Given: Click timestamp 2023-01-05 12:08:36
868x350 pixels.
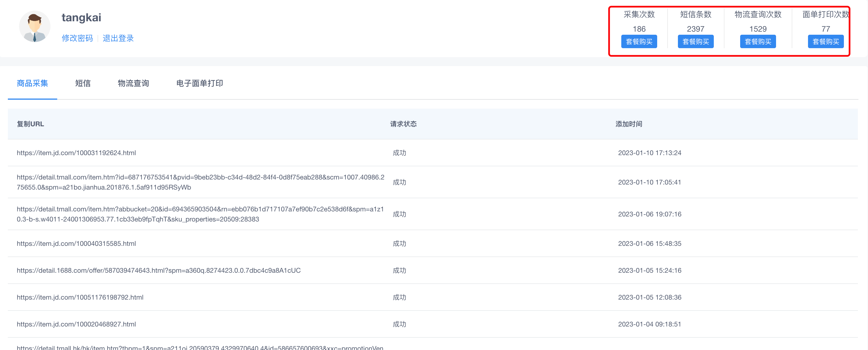Looking at the screenshot, I should tap(650, 297).
